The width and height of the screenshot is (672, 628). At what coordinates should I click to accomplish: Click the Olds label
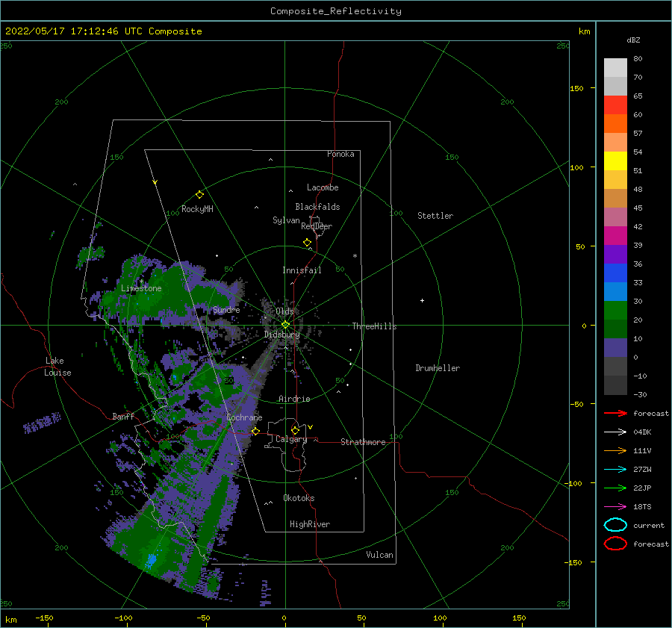point(284,311)
